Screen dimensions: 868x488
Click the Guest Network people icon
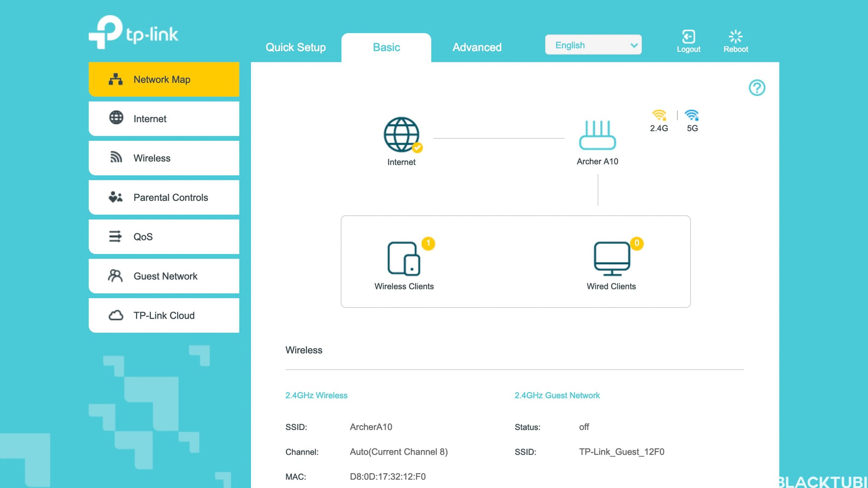[x=115, y=276]
